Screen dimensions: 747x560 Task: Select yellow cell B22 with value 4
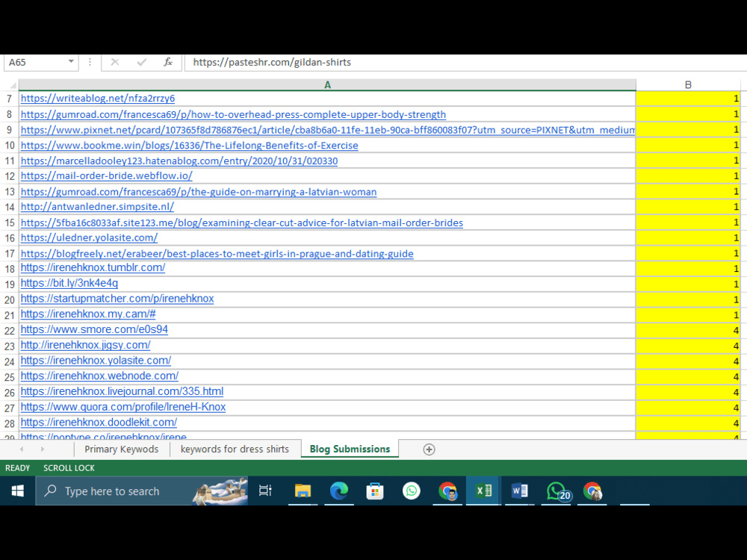pos(688,330)
